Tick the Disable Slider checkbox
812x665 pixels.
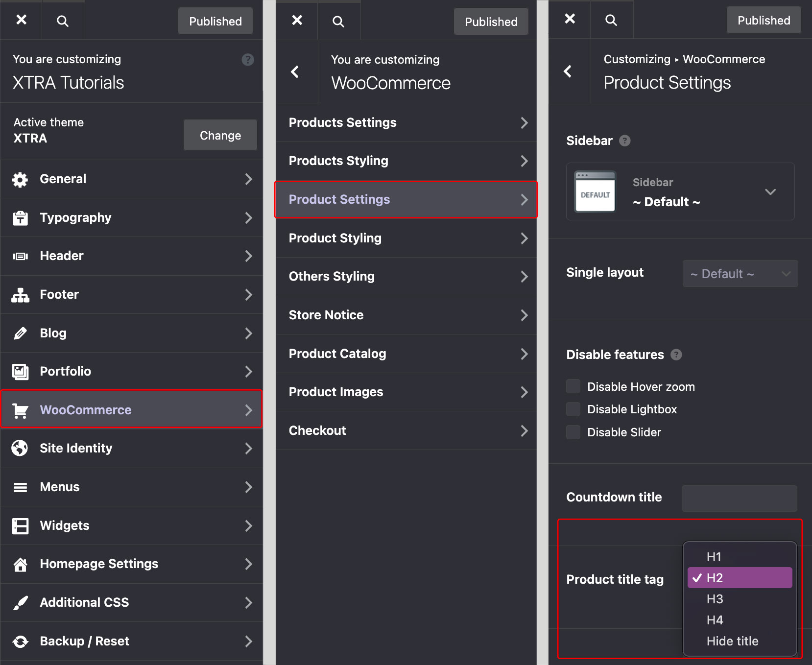pyautogui.click(x=573, y=432)
